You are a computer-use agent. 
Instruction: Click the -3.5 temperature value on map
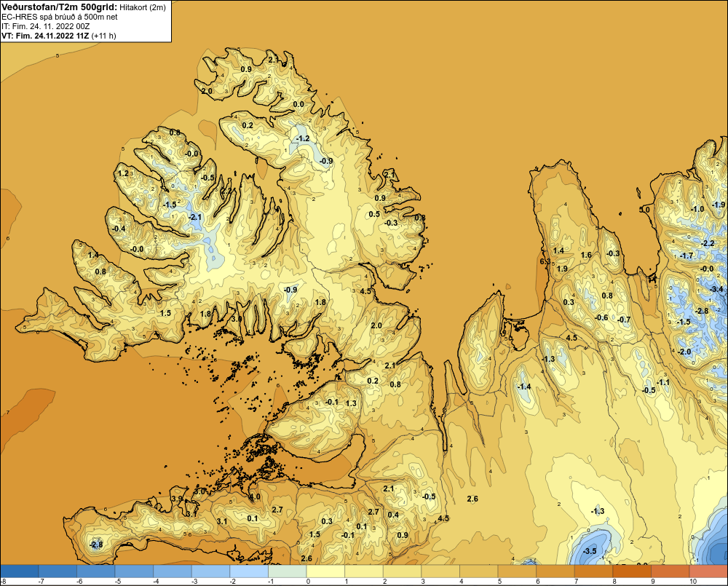click(x=590, y=551)
